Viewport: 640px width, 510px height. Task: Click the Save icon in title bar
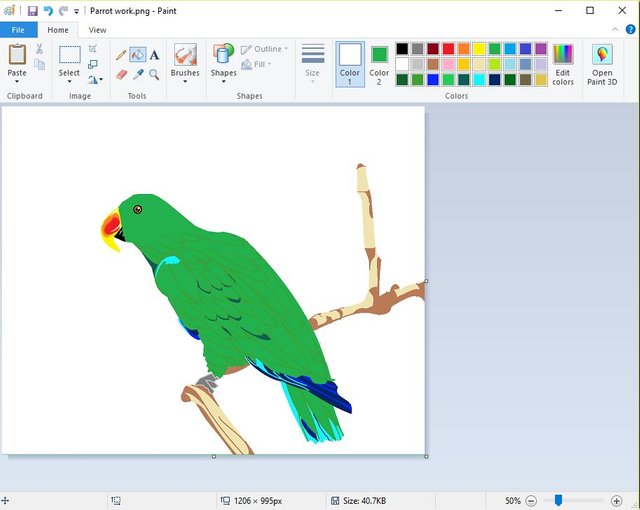pos(33,11)
